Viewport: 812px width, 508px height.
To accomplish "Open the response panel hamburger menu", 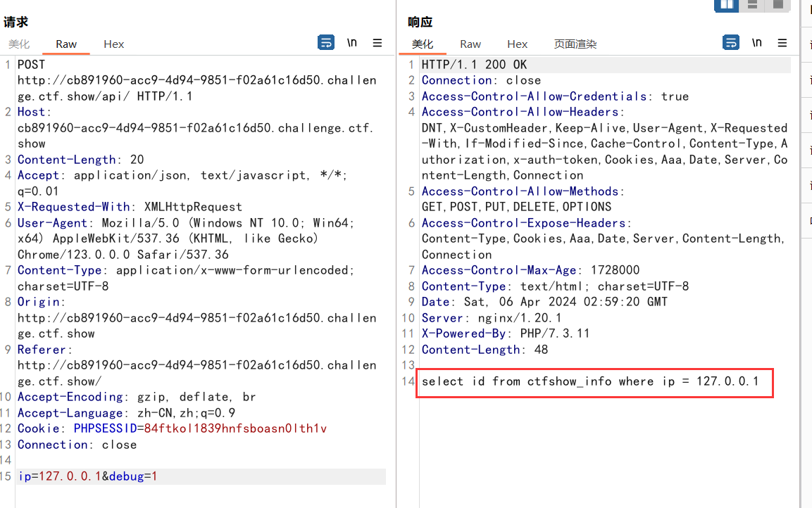I will [782, 43].
